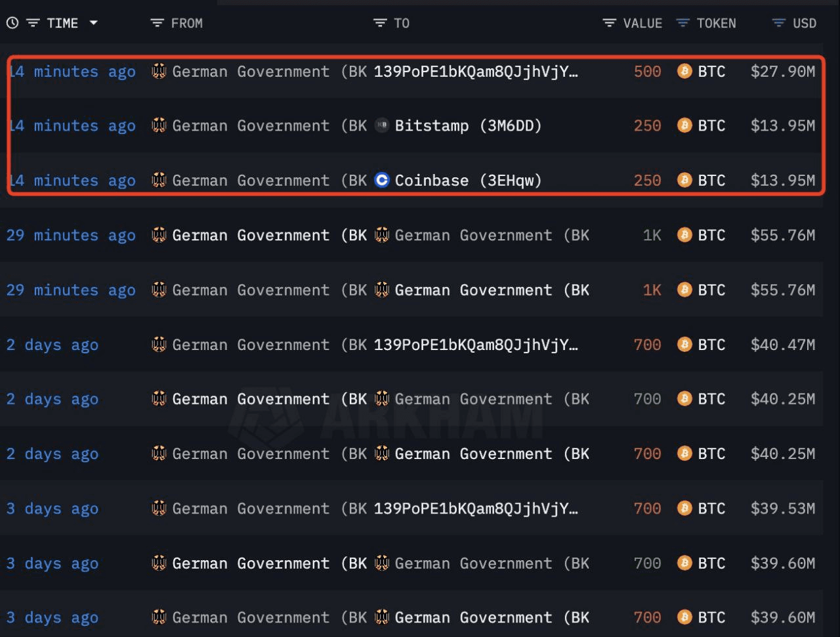
Task: Select the "250" value in the Coinbase row
Action: (x=647, y=180)
